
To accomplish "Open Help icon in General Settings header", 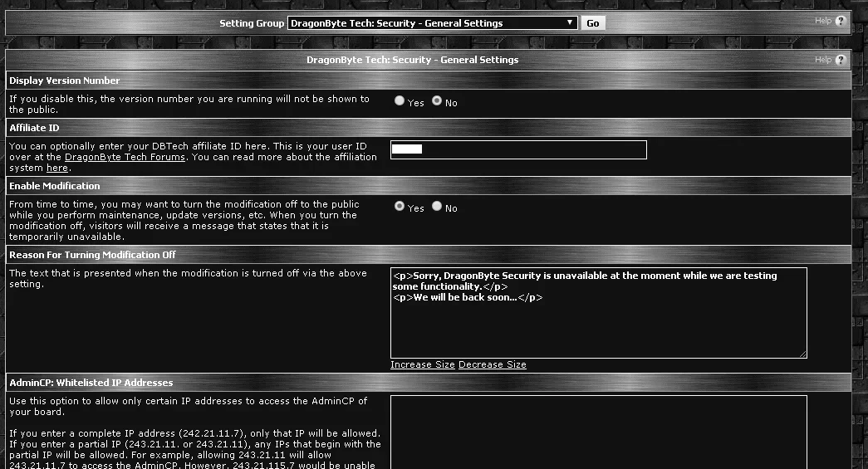I will point(841,60).
